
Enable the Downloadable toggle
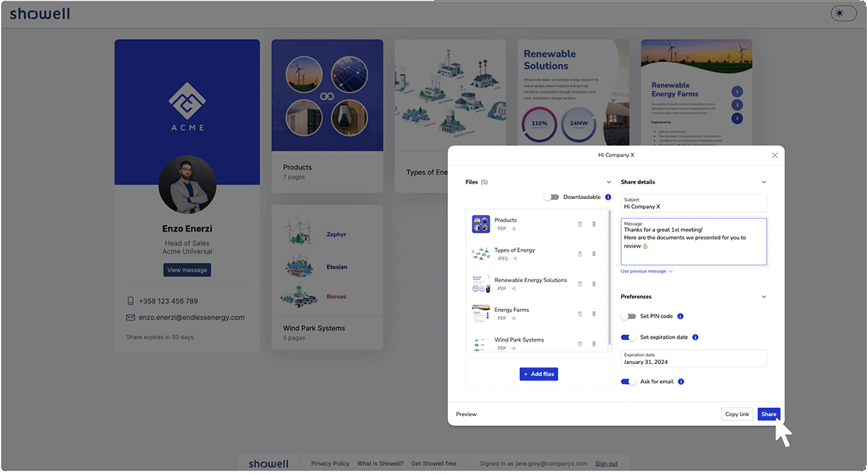tap(553, 197)
